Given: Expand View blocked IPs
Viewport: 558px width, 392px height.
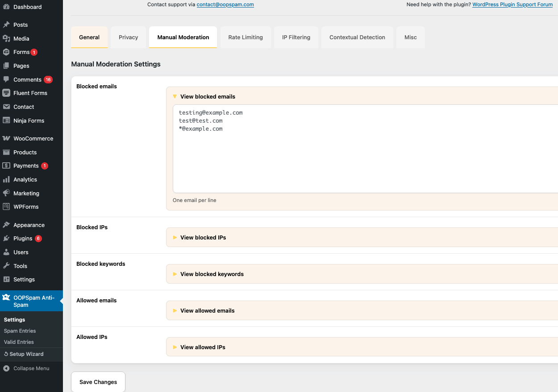Looking at the screenshot, I should coord(203,238).
